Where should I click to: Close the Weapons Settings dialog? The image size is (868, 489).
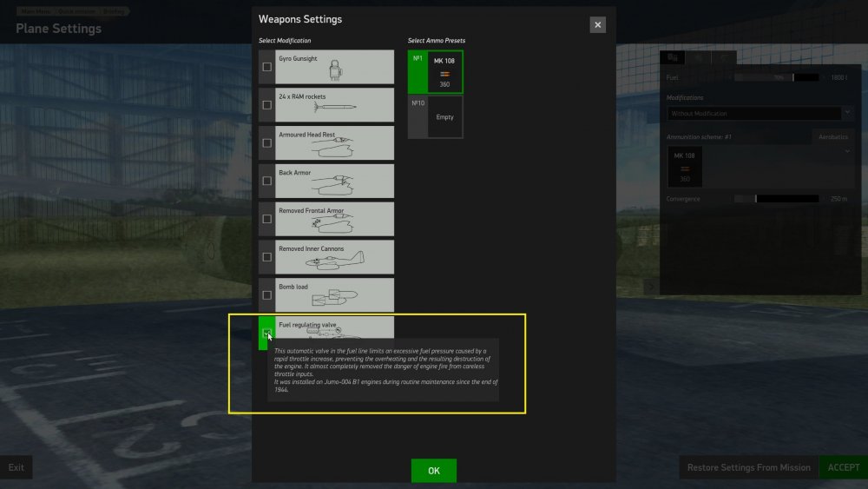tap(597, 25)
